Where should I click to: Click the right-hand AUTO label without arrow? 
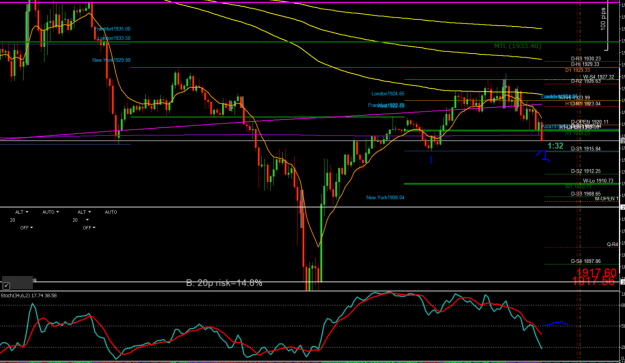111,212
